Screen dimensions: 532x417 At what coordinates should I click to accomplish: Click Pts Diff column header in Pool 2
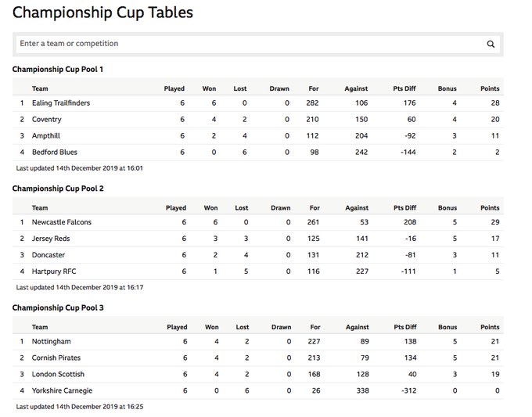pos(404,207)
